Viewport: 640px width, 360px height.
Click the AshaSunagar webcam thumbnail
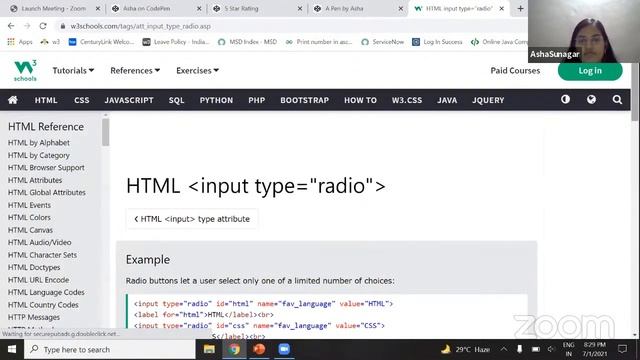pos(584,31)
